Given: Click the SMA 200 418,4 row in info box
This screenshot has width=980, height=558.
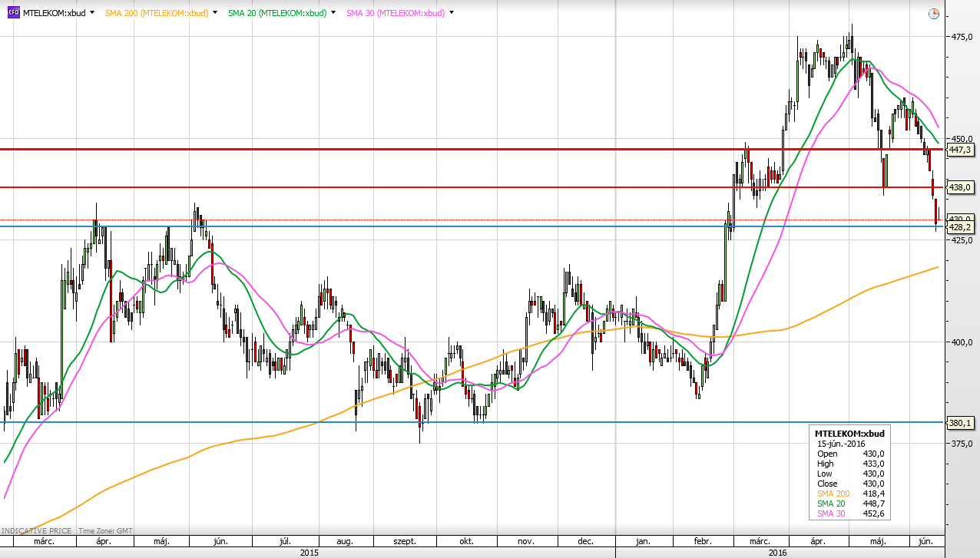Looking at the screenshot, I should 851,494.
